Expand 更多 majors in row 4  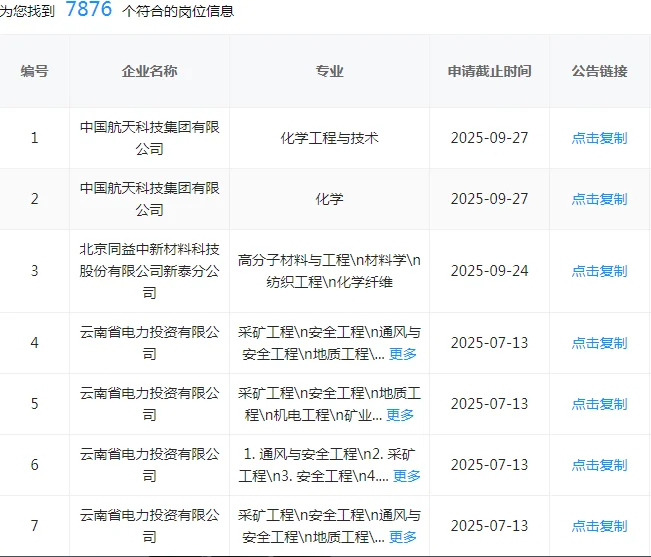tap(403, 354)
